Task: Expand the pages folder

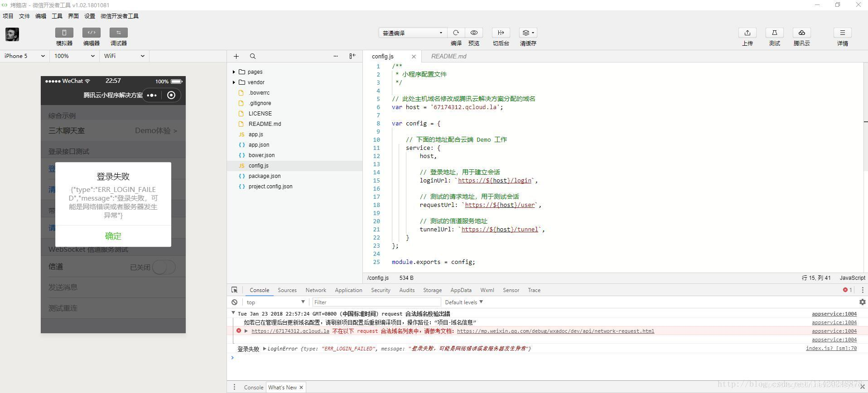Action: click(x=234, y=72)
